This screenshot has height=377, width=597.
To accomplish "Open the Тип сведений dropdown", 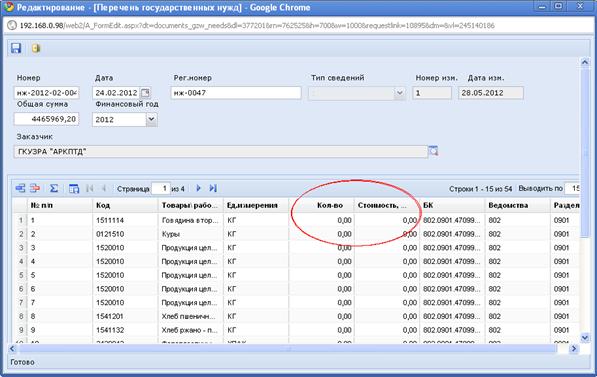I will click(x=399, y=93).
